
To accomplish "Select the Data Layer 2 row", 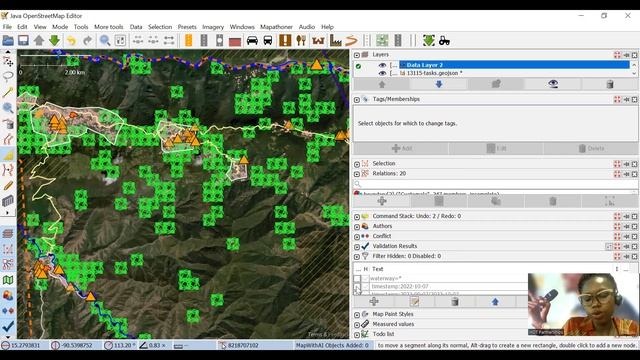I will (514, 65).
